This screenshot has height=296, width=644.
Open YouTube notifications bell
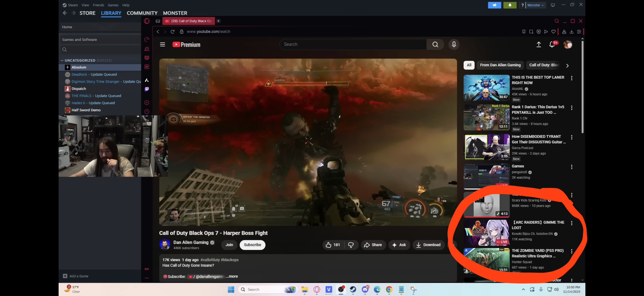(552, 44)
